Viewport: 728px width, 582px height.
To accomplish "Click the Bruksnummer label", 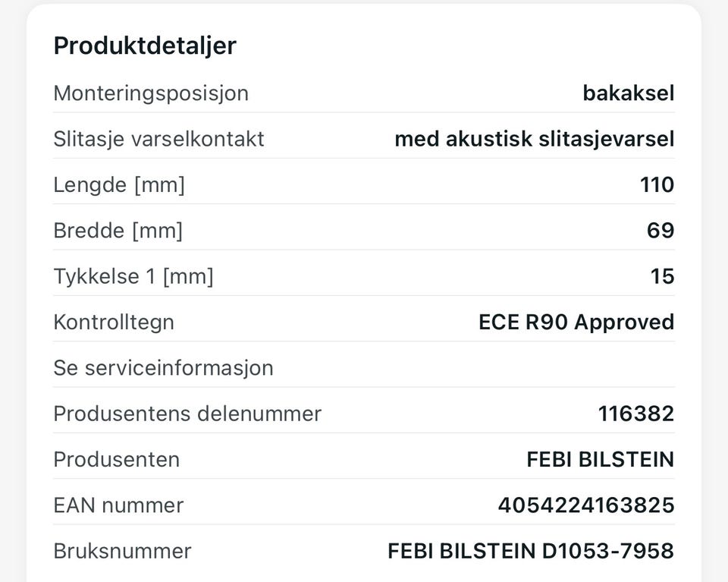I will (x=122, y=552).
